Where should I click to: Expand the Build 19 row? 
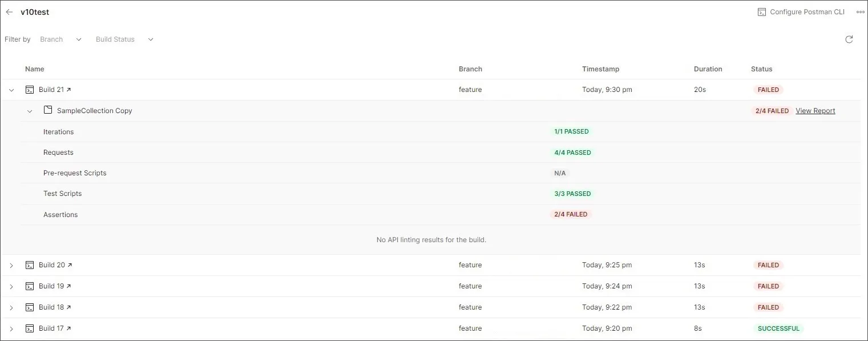click(11, 287)
